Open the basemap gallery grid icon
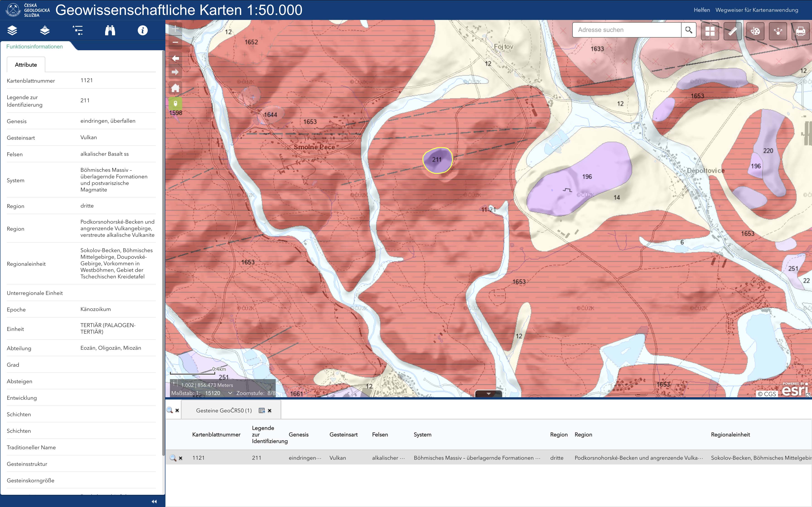The image size is (812, 507). 710,31
